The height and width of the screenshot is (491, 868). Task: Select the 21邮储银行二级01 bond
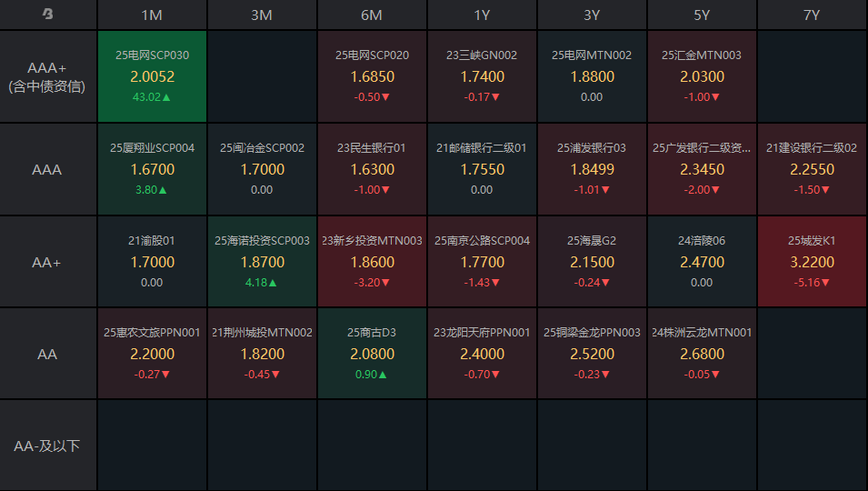click(x=482, y=168)
